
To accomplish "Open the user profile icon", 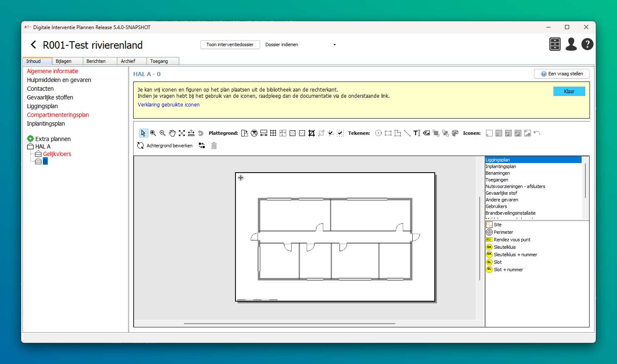I will coord(571,44).
